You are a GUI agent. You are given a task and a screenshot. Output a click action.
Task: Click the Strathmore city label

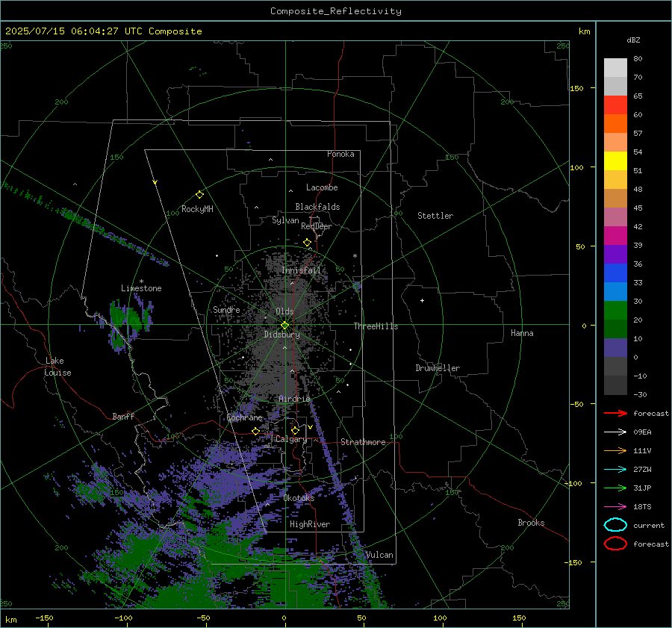(x=363, y=442)
